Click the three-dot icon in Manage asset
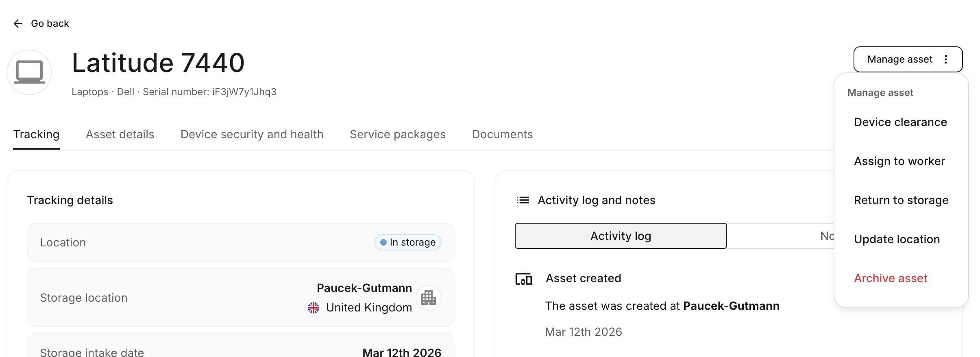The image size is (980, 357). click(x=946, y=59)
